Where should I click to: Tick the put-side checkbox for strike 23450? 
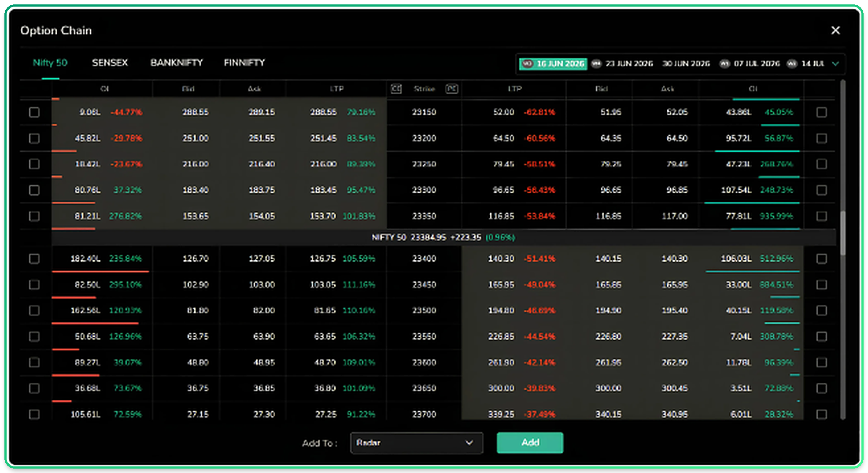pyautogui.click(x=821, y=285)
